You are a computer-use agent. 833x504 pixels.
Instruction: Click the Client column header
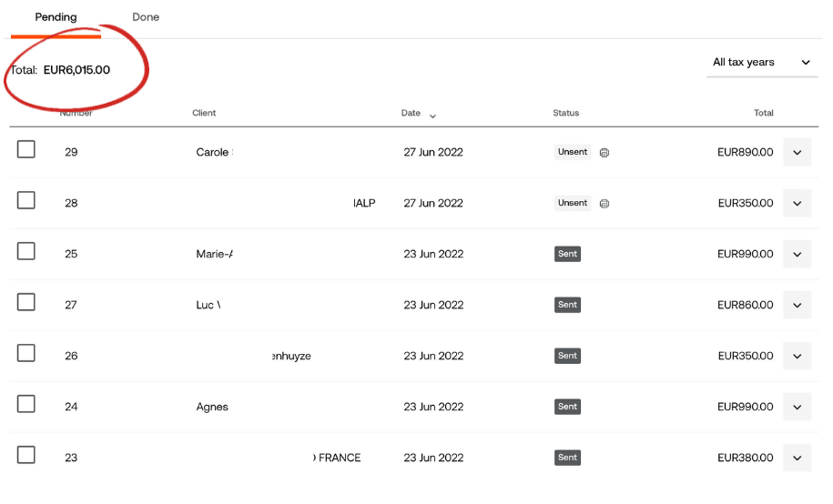tap(204, 113)
